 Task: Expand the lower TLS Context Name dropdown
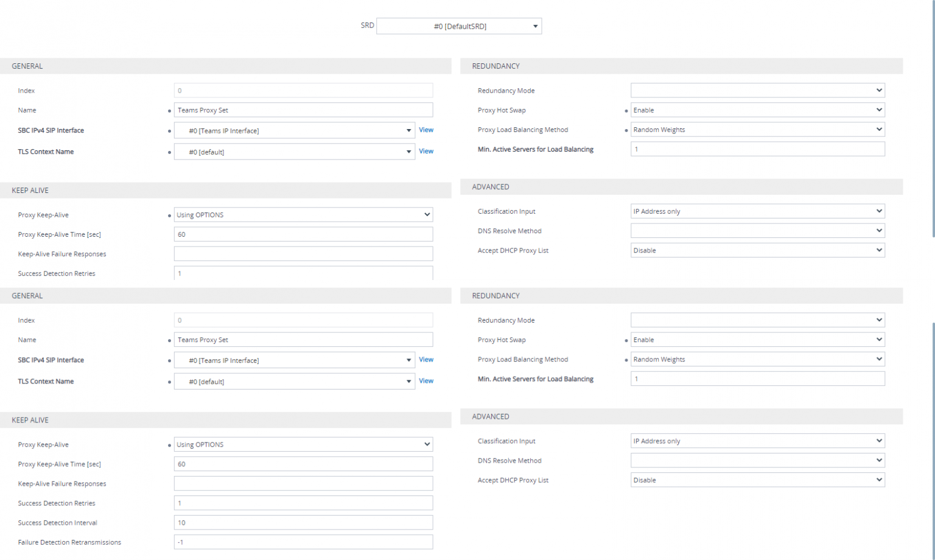(x=295, y=382)
